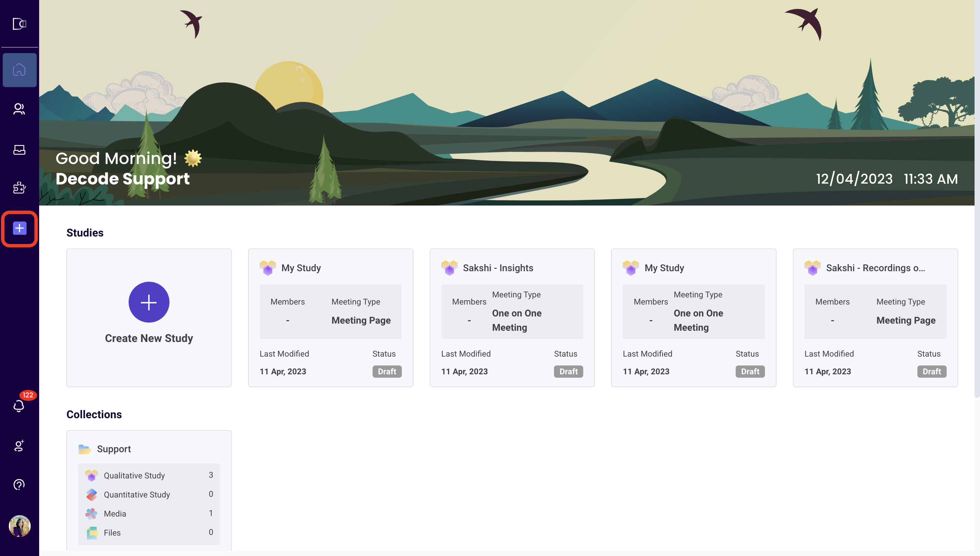Open the inbox tray icon in sidebar
Image resolution: width=980 pixels, height=556 pixels.
[19, 150]
